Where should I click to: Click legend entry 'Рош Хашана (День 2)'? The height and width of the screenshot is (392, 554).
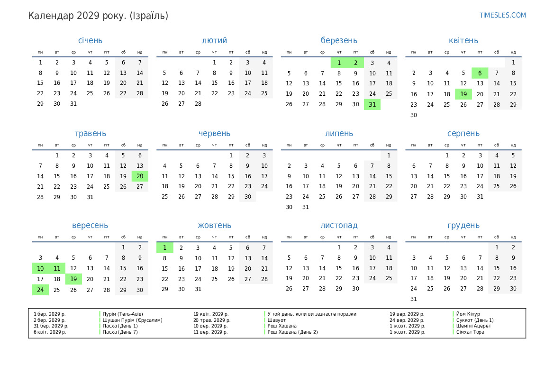click(x=292, y=332)
